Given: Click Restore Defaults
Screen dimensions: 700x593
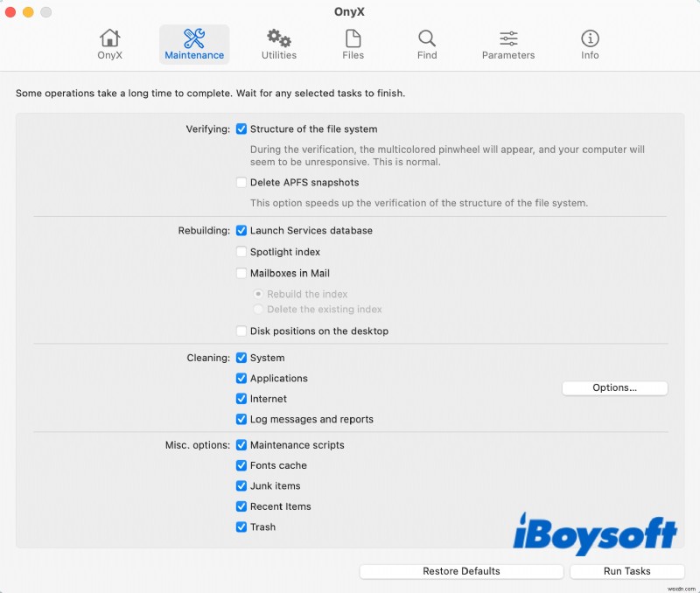Looking at the screenshot, I should click(461, 571).
